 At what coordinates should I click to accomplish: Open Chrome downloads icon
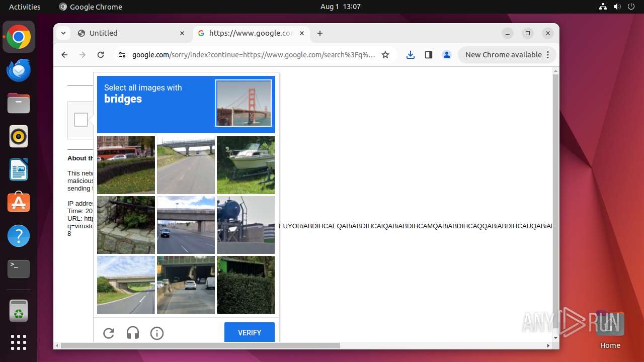pyautogui.click(x=411, y=55)
